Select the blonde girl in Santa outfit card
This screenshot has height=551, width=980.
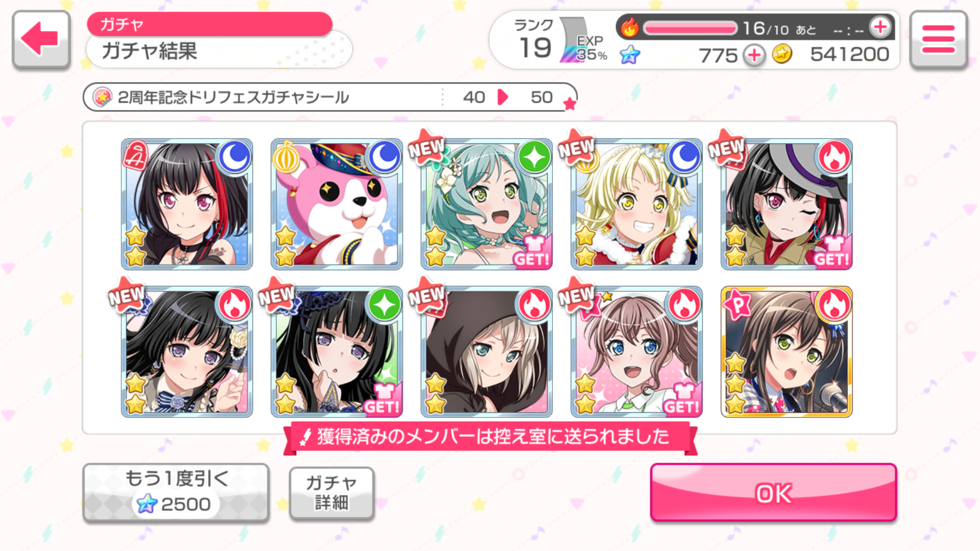(636, 204)
